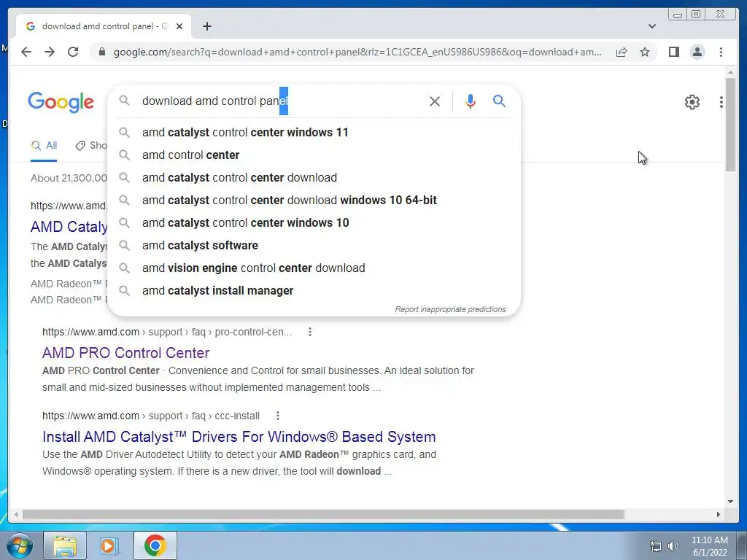The height and width of the screenshot is (560, 747).
Task: Click the Google logo
Action: pyautogui.click(x=61, y=102)
